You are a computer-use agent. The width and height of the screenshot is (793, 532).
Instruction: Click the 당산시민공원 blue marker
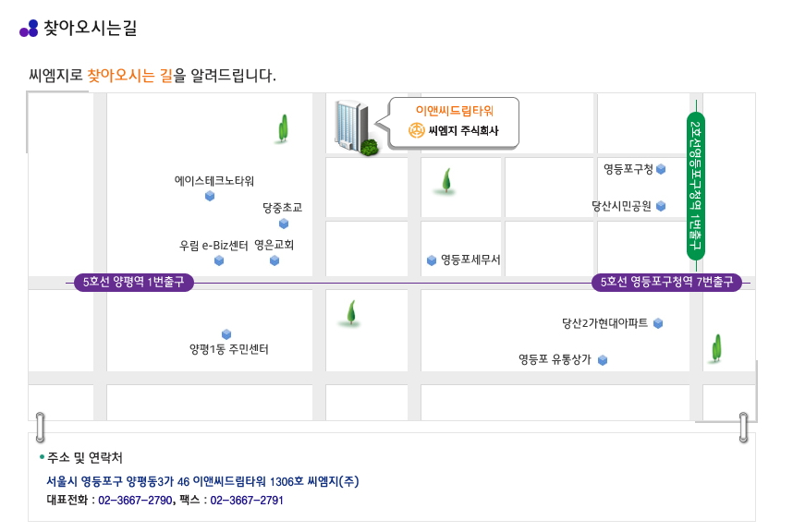pos(661,206)
